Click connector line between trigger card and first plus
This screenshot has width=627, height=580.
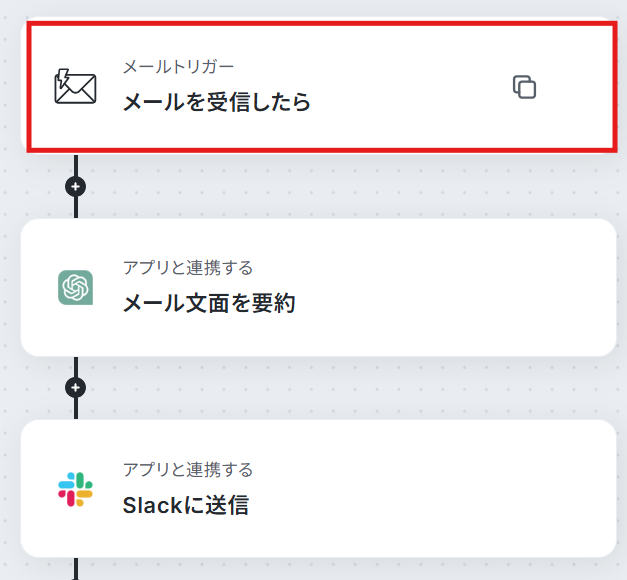[76, 165]
